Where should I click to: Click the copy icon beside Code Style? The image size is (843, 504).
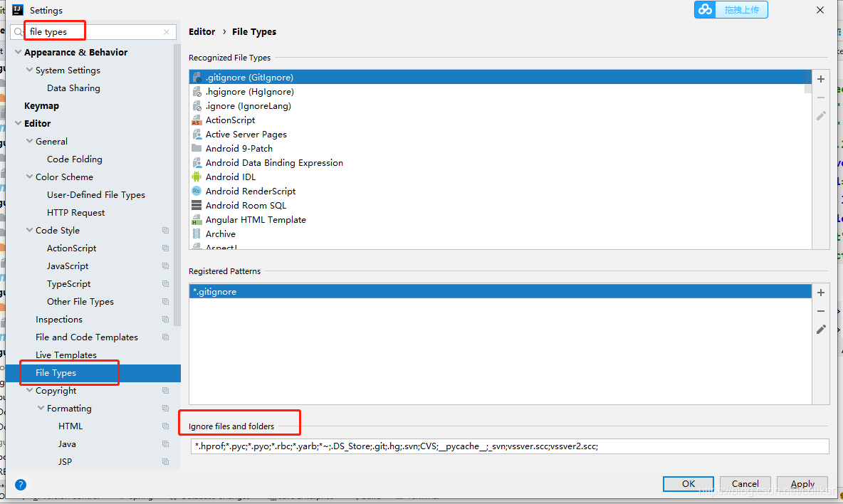point(166,231)
